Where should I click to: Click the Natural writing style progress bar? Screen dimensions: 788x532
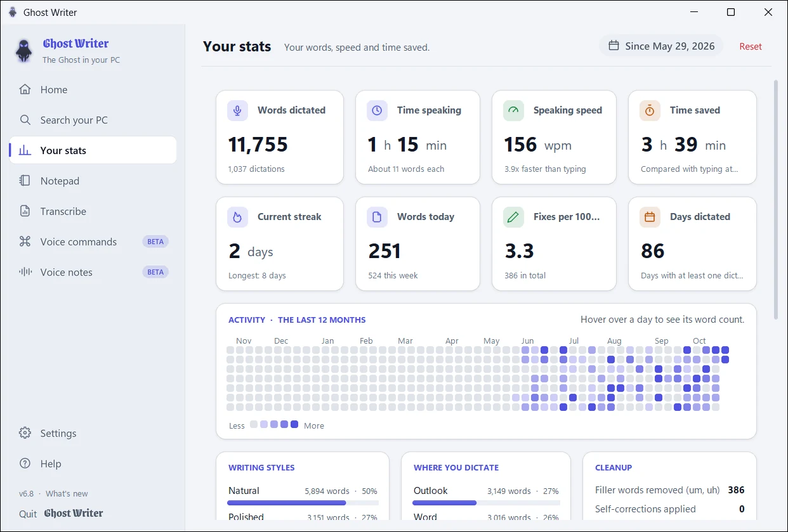tap(303, 503)
